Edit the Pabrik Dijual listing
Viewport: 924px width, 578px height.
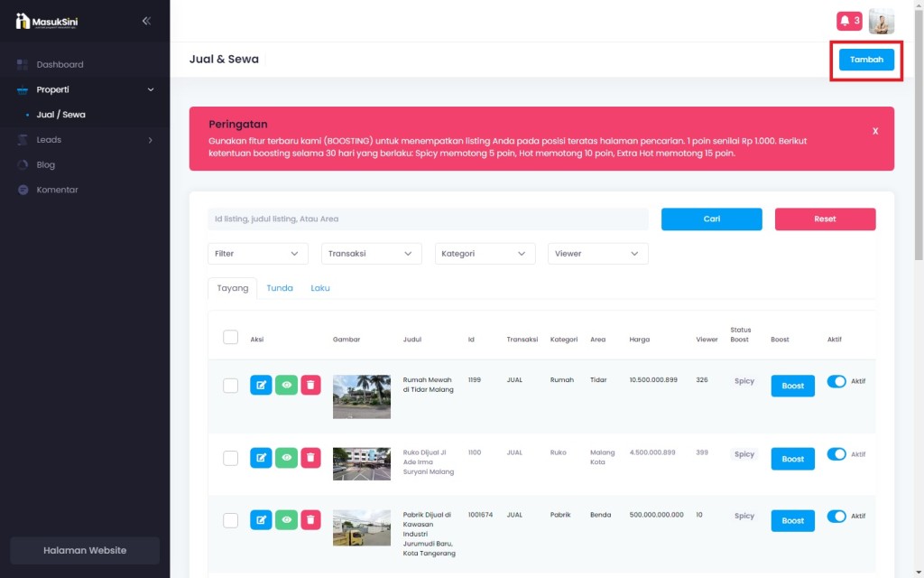[261, 519]
